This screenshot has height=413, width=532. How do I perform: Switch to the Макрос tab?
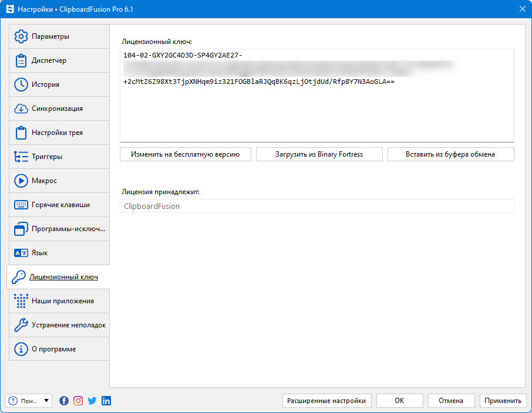point(59,181)
